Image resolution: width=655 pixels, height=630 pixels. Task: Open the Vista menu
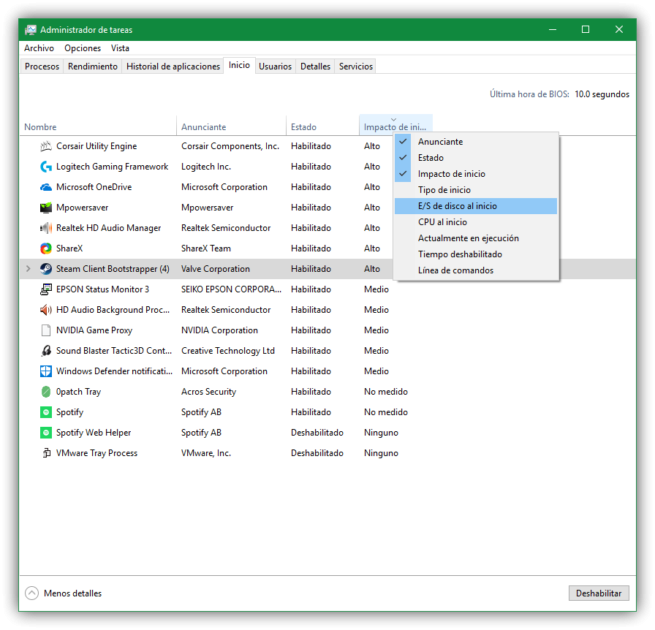coord(120,48)
